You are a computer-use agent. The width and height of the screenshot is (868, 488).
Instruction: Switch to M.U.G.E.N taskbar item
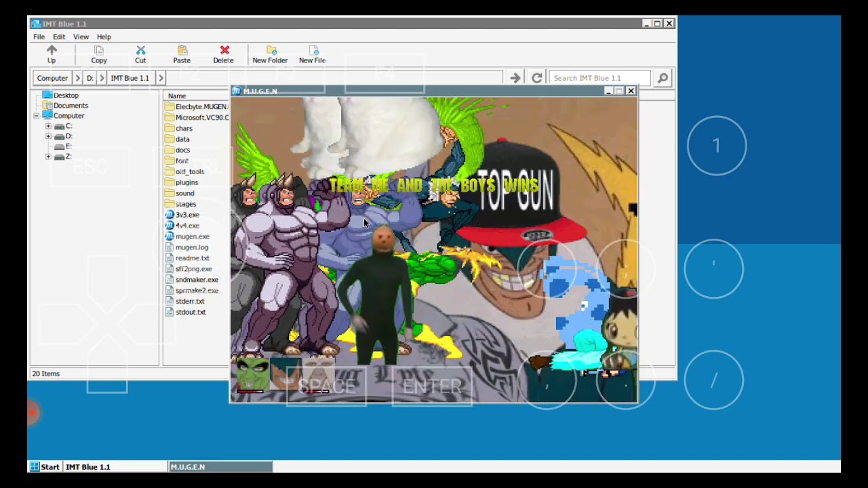[x=220, y=466]
